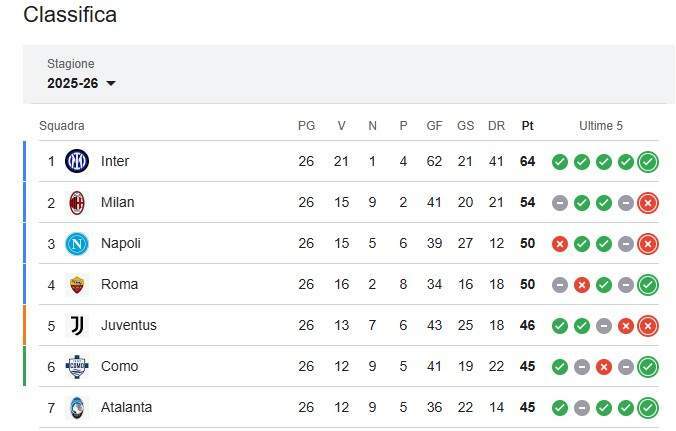676x431 pixels.
Task: Click Milan's latest red loss icon
Action: tap(648, 202)
